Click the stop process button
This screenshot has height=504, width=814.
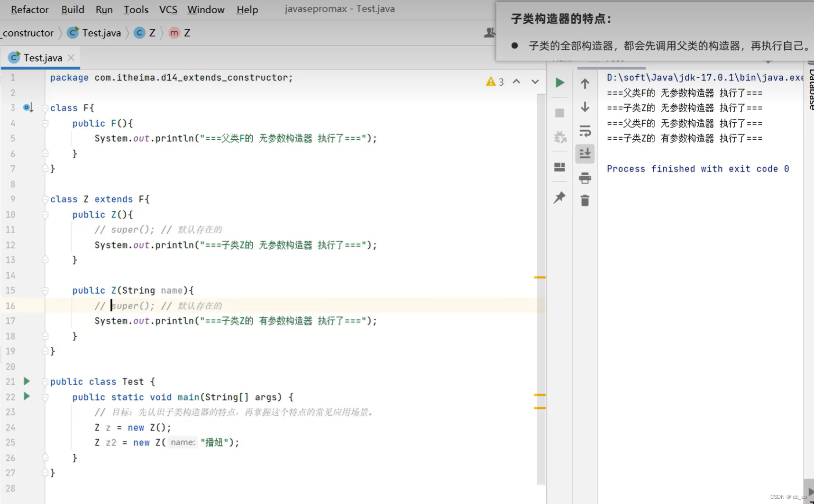(560, 113)
